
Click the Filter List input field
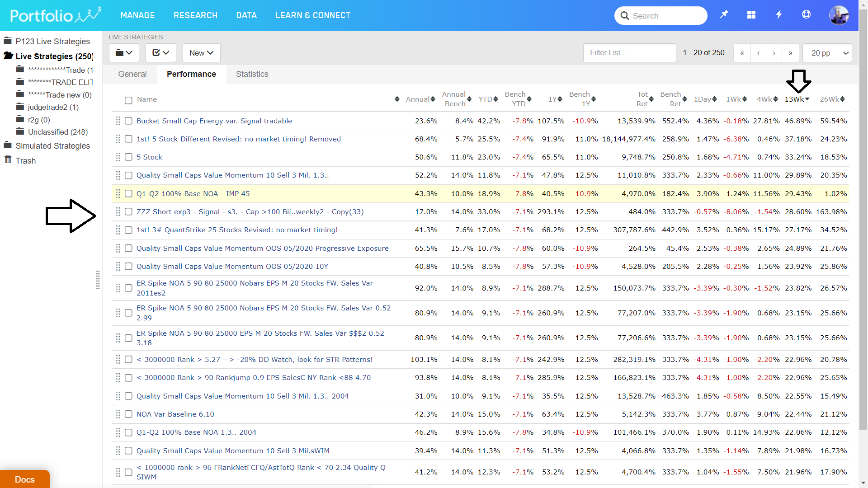coord(629,53)
